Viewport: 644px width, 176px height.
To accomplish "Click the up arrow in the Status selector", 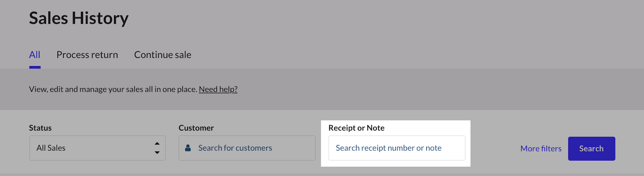I will pyautogui.click(x=157, y=143).
